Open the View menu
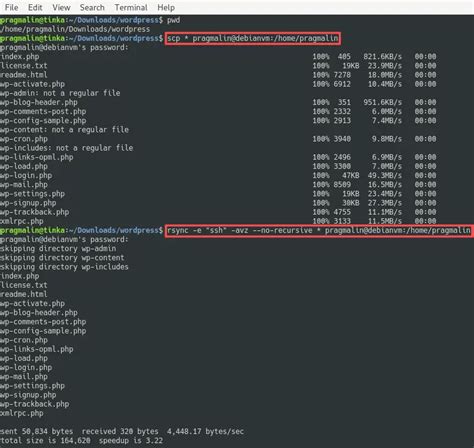This screenshot has height=448, width=474. pyautogui.click(x=61, y=7)
